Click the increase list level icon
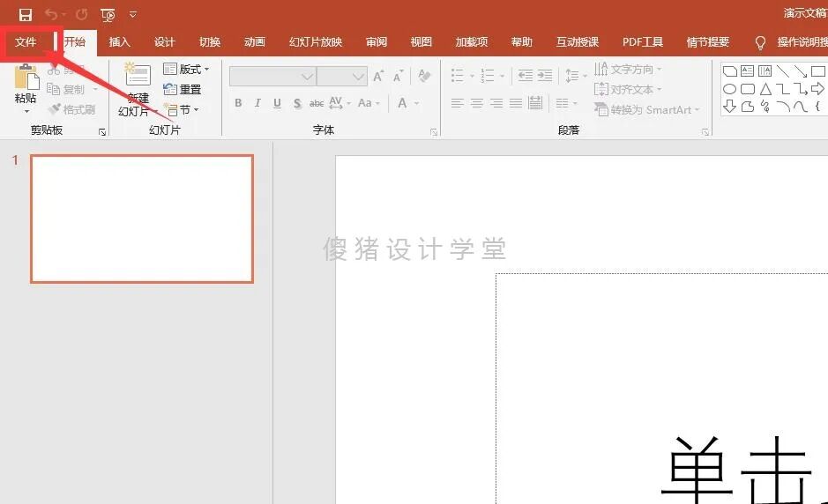This screenshot has height=504, width=828. tap(545, 76)
